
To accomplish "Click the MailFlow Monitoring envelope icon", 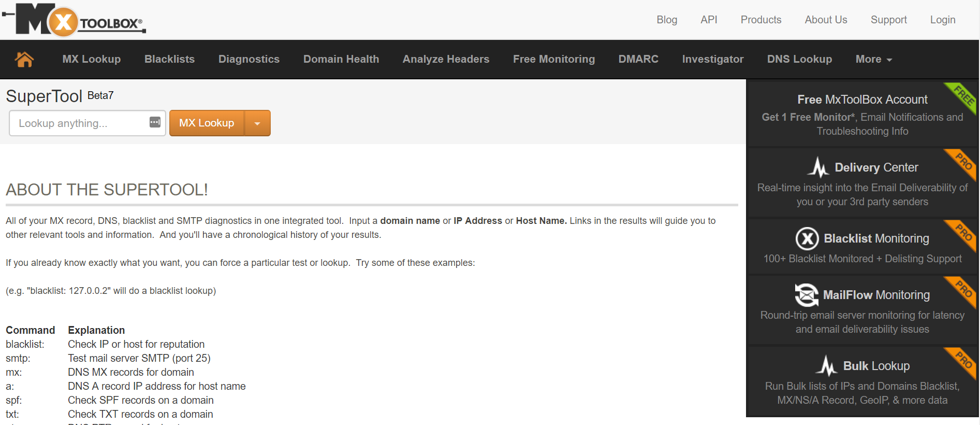I will coord(807,295).
